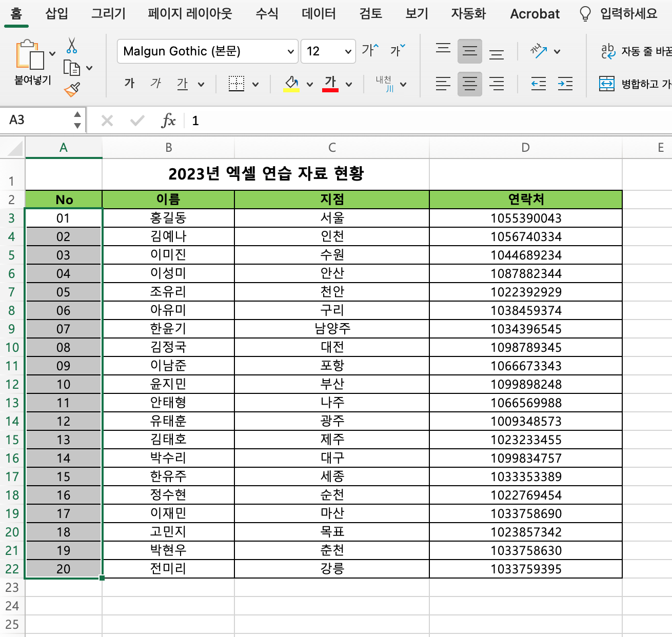The height and width of the screenshot is (637, 672).
Task: Decrease the font size
Action: coord(398,50)
